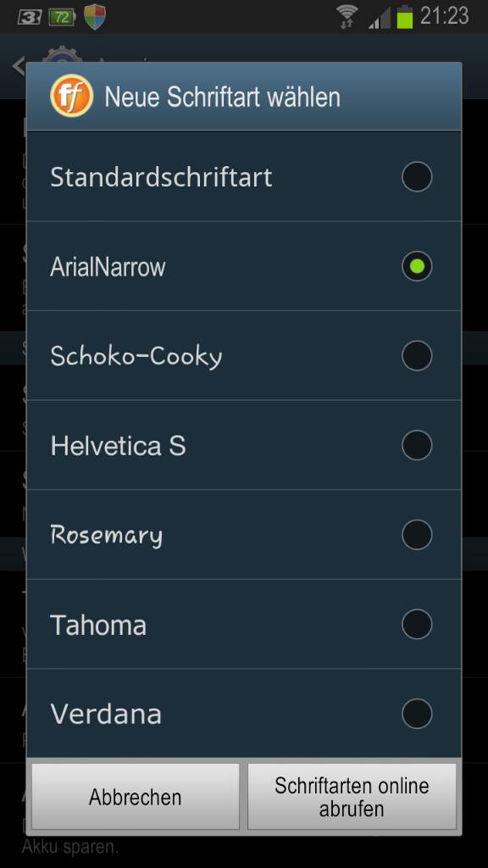Tap the FlipFont orange ff icon
Image resolution: width=488 pixels, height=868 pixels.
tap(71, 97)
